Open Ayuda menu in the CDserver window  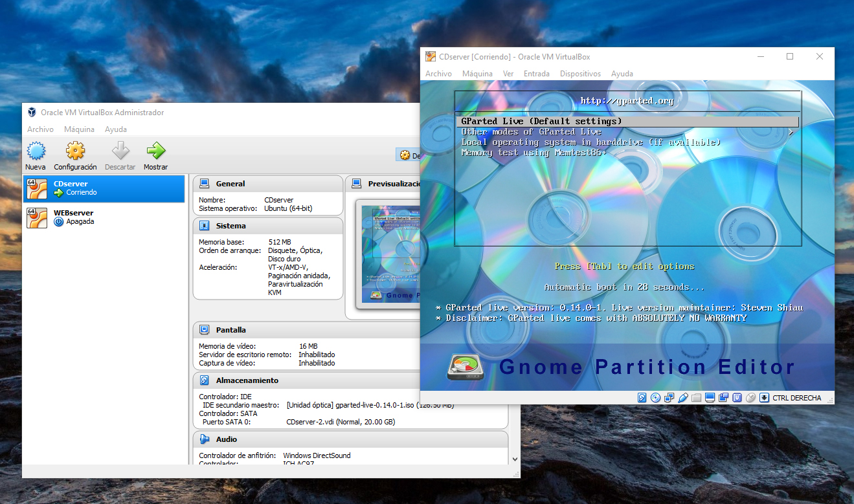click(622, 74)
